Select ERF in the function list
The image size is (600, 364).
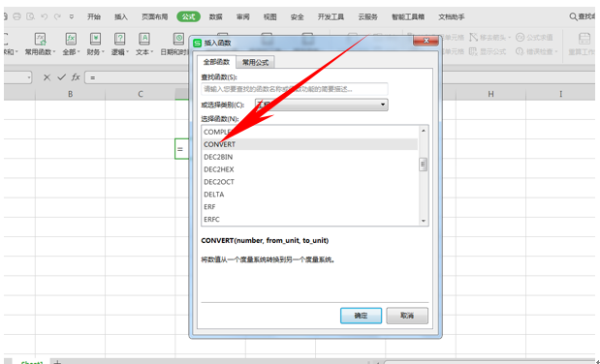pos(310,207)
